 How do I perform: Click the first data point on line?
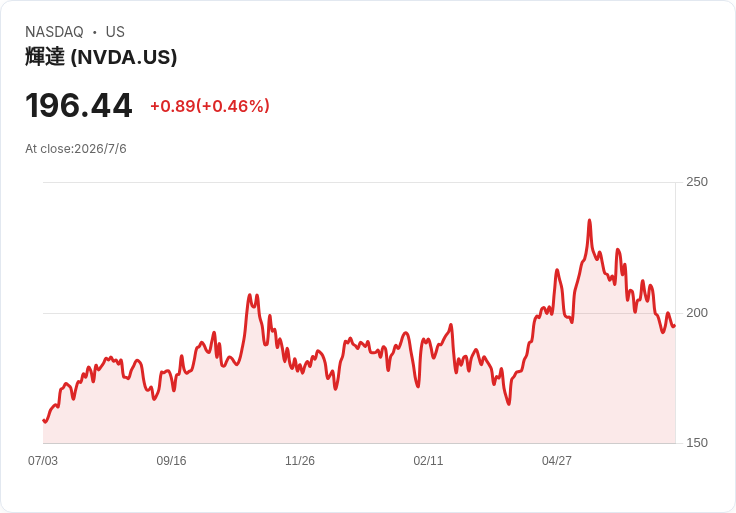point(44,420)
